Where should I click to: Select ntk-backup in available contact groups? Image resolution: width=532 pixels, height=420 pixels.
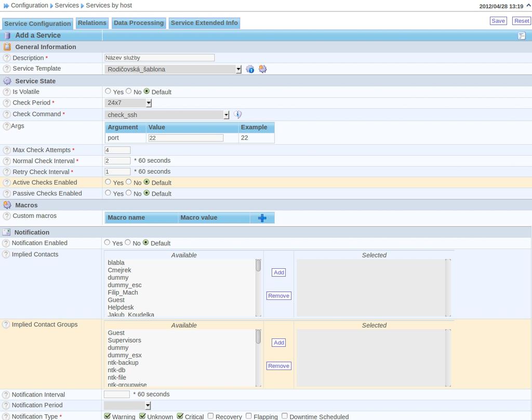pyautogui.click(x=123, y=363)
